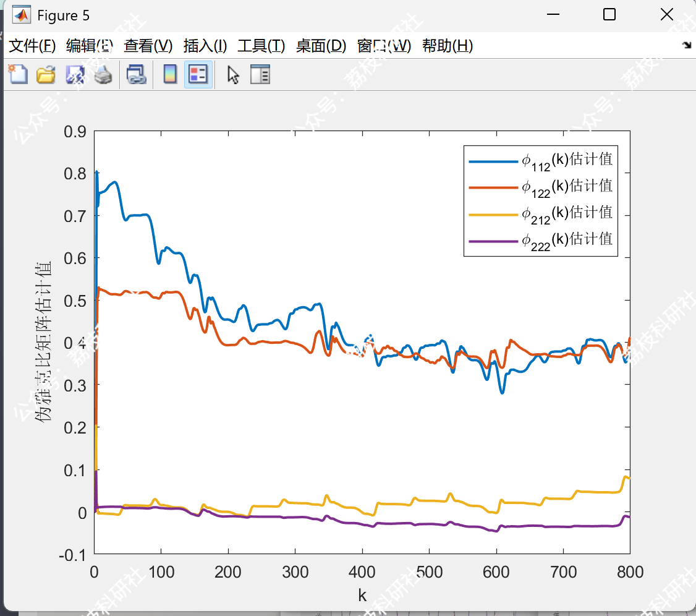Click the y-axis tick label -0.1
Viewport: 696px width, 616px height.
click(72, 555)
